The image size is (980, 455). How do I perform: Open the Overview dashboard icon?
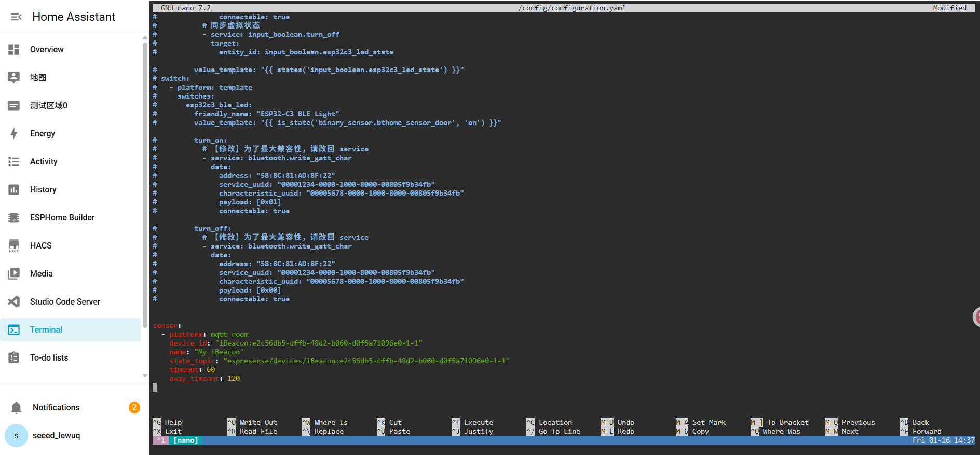click(14, 50)
